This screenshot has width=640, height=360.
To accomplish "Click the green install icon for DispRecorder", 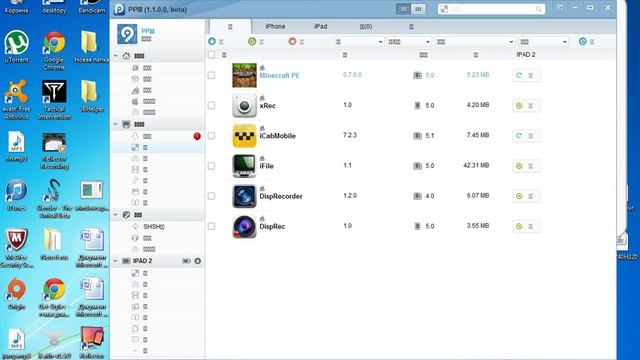I will tap(519, 196).
